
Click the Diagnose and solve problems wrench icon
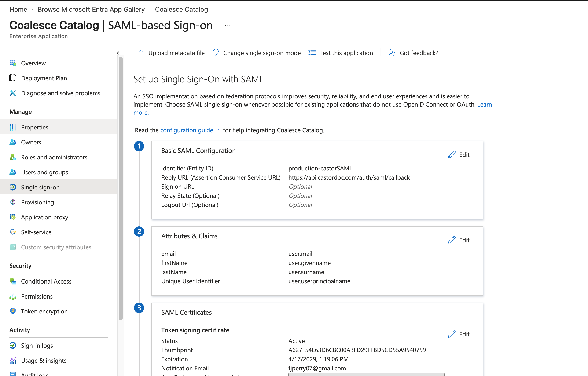pyautogui.click(x=13, y=93)
